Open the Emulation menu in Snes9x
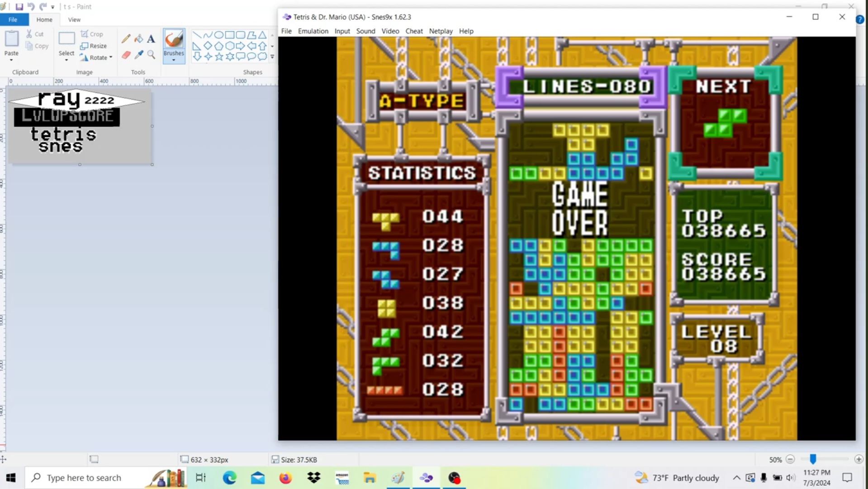Viewport: 868px width, 489px height. [313, 31]
